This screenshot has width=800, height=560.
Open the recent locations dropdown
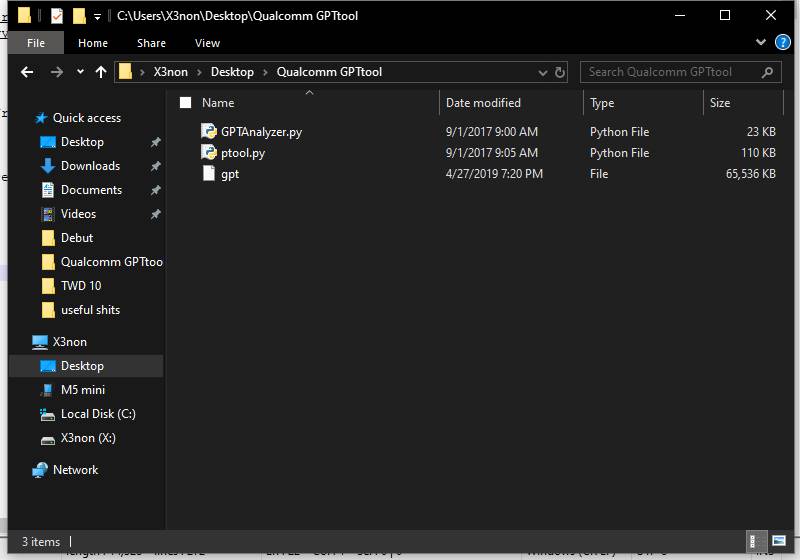coord(80,72)
